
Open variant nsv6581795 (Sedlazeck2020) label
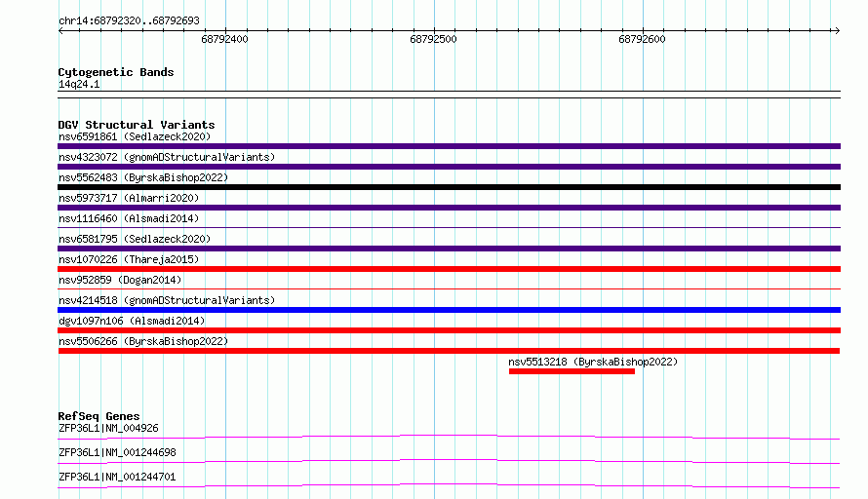(135, 239)
